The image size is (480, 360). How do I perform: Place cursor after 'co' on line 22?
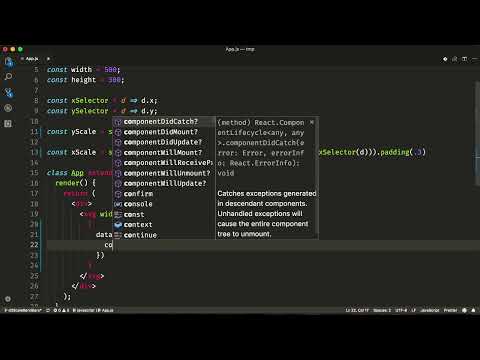(113, 245)
